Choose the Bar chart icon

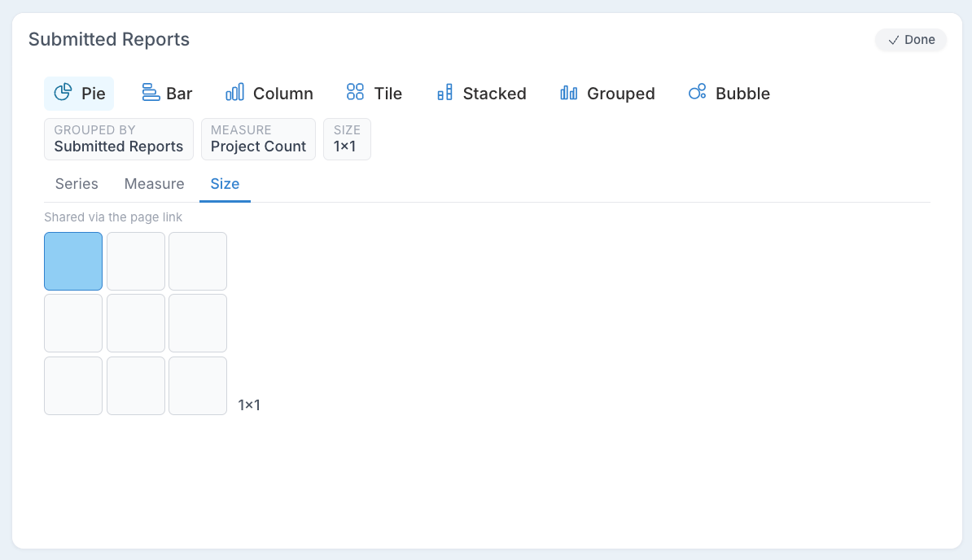[x=151, y=93]
